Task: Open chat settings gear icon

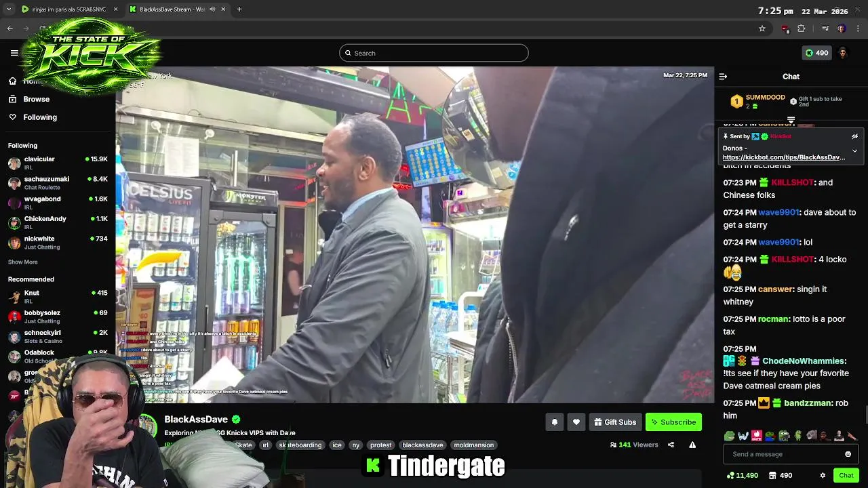Action: pyautogui.click(x=823, y=476)
